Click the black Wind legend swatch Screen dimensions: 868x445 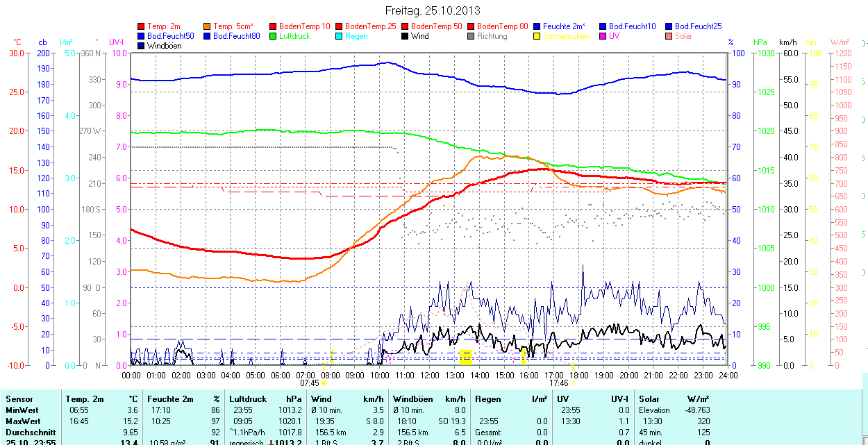click(406, 36)
